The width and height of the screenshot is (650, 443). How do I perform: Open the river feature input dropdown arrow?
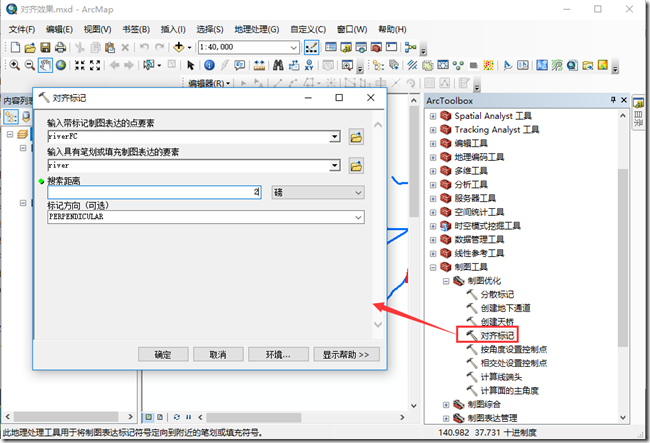(334, 165)
